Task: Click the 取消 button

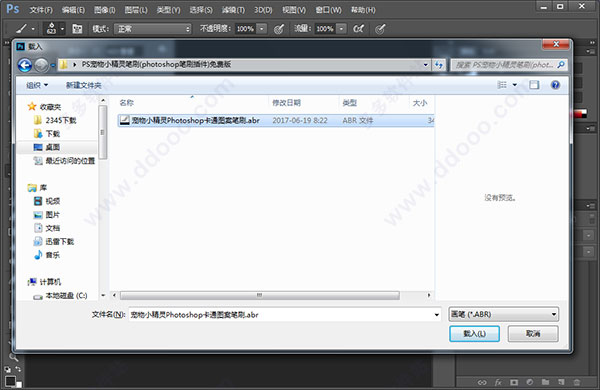Action: coord(533,334)
